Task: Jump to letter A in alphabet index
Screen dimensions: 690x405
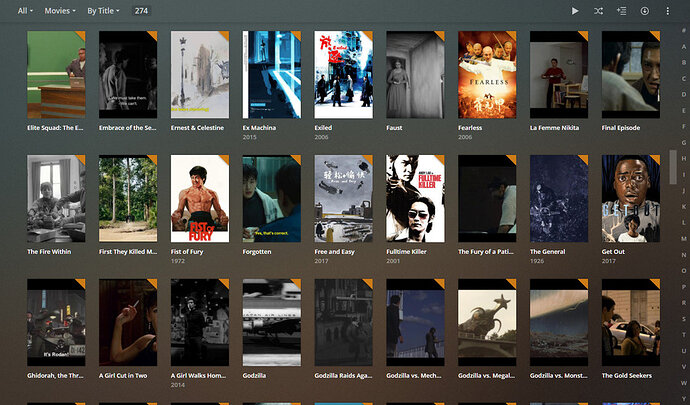Action: pos(684,47)
